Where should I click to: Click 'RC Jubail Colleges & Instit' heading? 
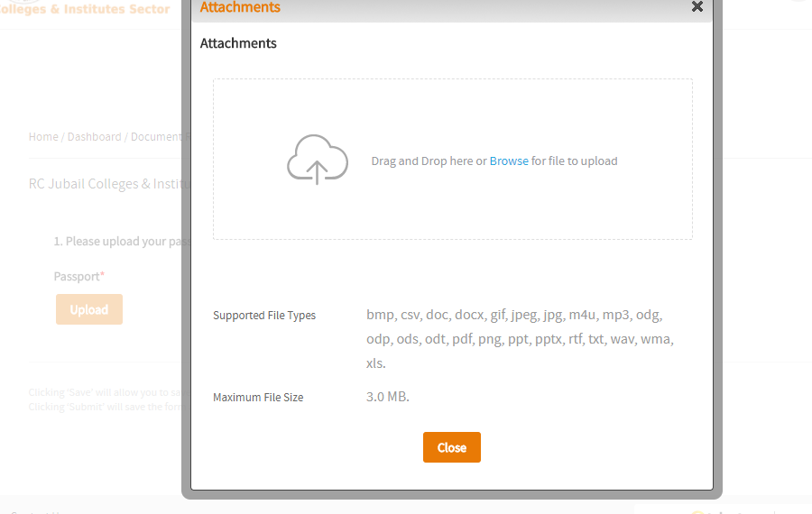109,184
